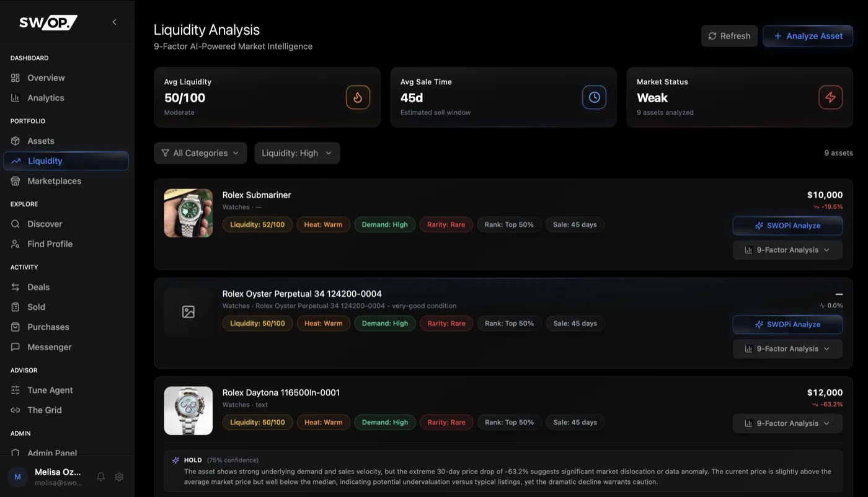This screenshot has width=868, height=497.
Task: Click the Rolex Submariner title
Action: point(257,195)
